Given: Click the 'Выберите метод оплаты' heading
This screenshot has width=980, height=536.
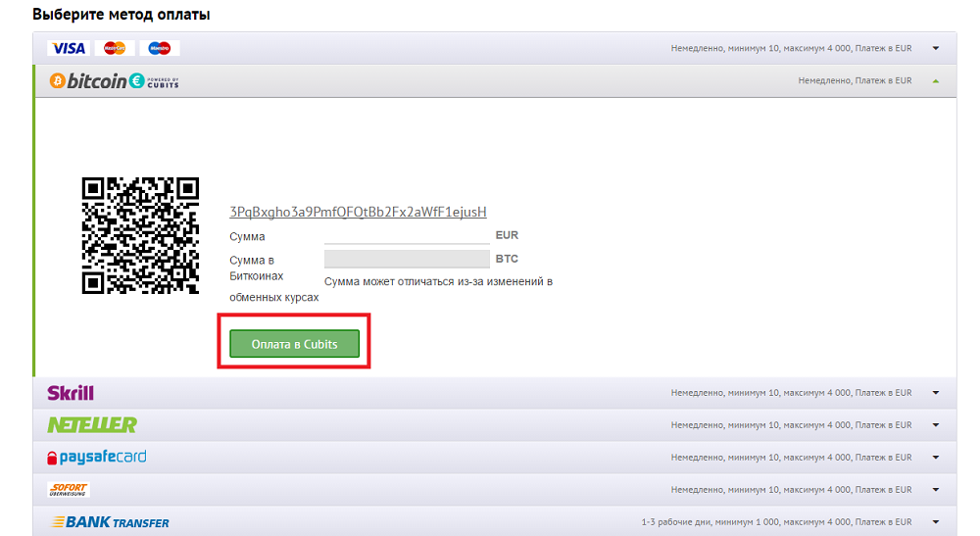Looking at the screenshot, I should tap(122, 15).
